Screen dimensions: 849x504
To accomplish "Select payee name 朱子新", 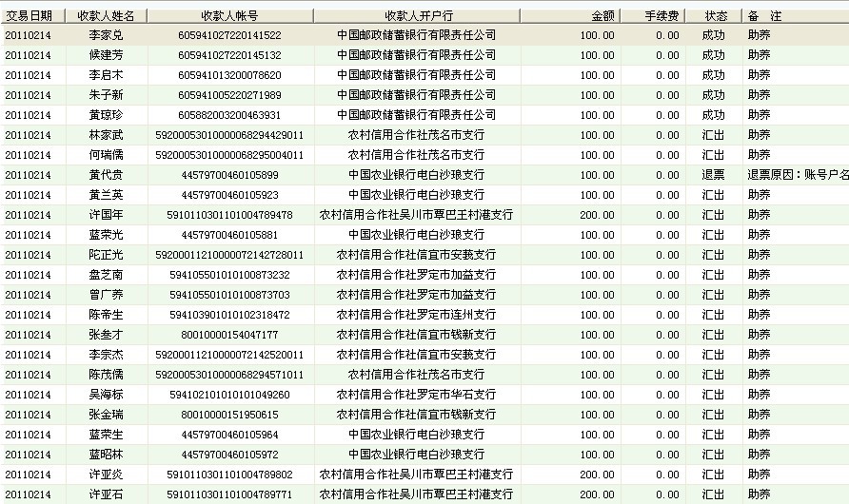I will [x=107, y=95].
